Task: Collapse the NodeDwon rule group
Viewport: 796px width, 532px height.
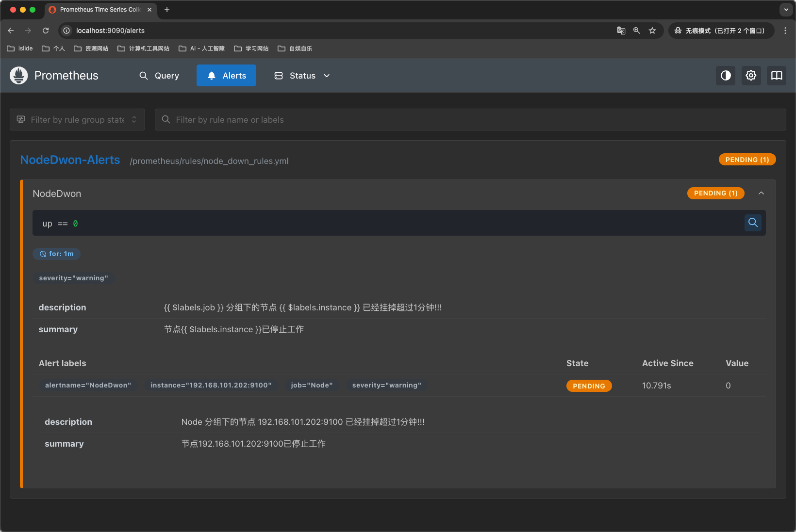Action: coord(761,193)
